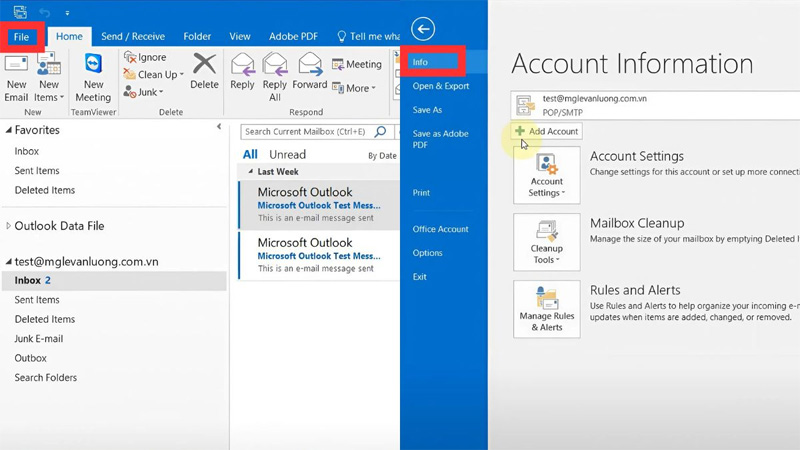Click the Send/Receive quick access icon
Viewport: 800px width, 450px height.
(20, 12)
